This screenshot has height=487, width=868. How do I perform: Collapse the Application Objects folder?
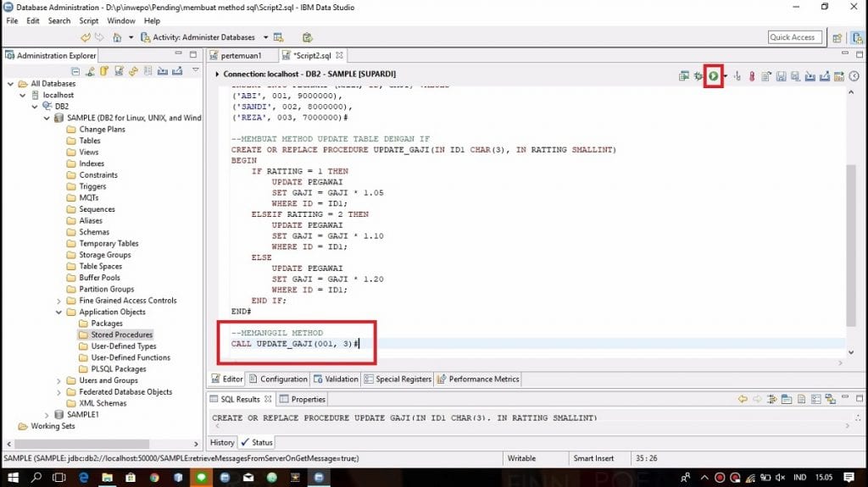click(x=58, y=312)
